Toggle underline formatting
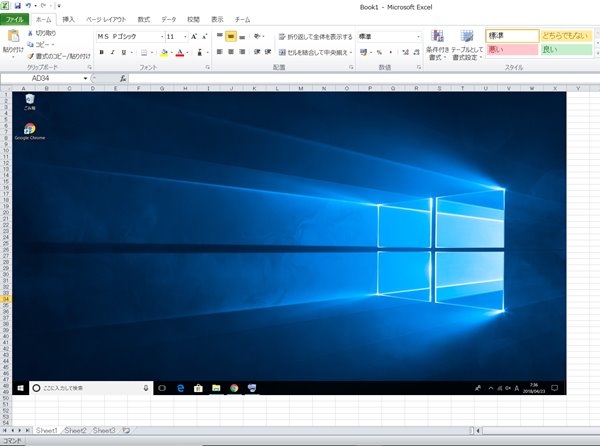 tap(124, 52)
